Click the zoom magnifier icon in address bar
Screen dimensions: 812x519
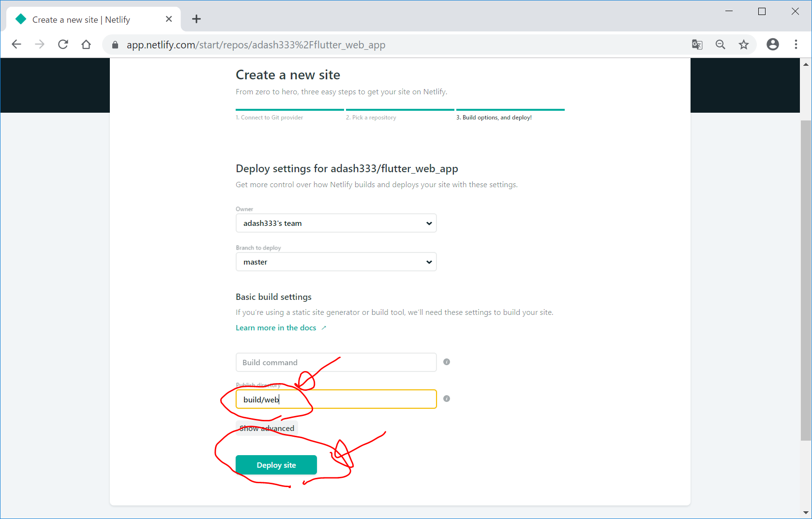[x=720, y=44]
